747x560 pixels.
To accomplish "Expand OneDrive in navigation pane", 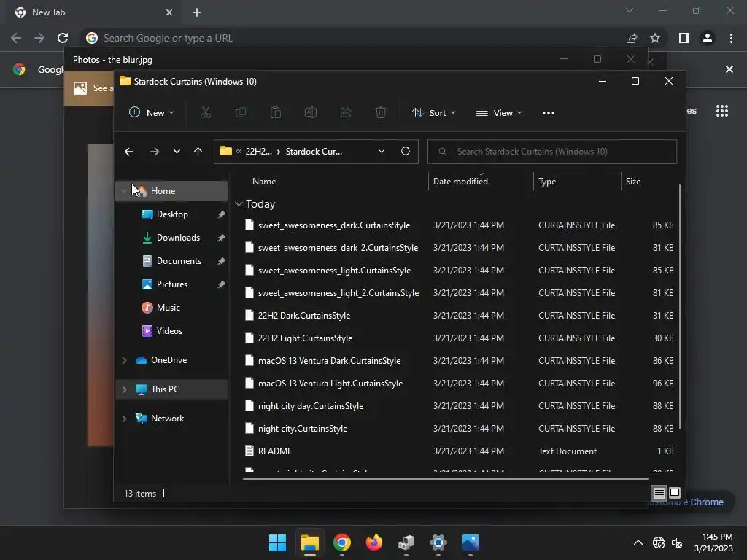I will point(124,360).
